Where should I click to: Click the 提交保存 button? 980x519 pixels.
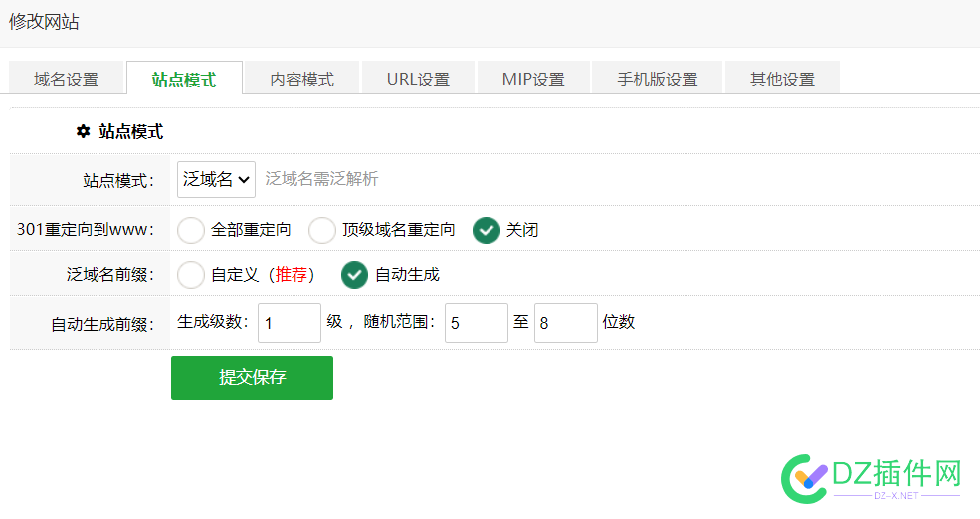click(252, 377)
